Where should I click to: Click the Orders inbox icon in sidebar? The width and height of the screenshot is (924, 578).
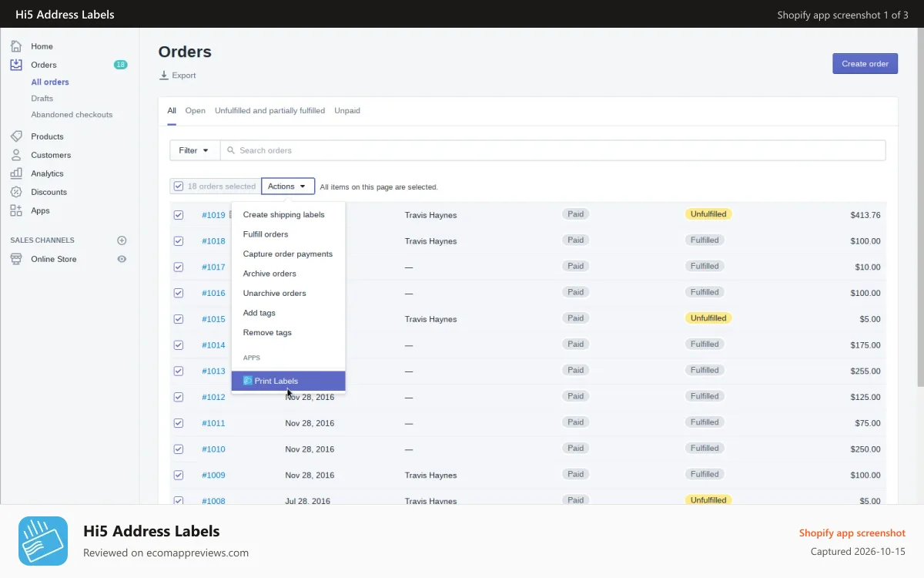[16, 65]
